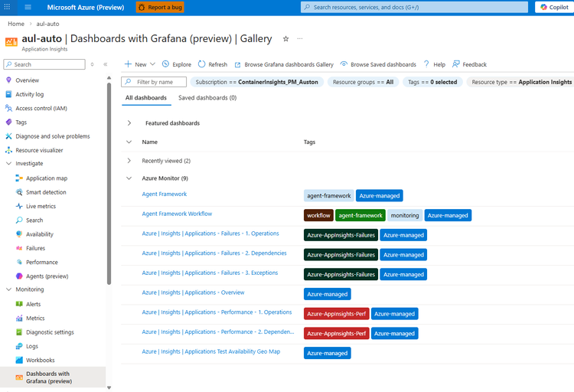Image resolution: width=574 pixels, height=392 pixels.
Task: Open Alerts in the sidebar
Action: click(34, 304)
